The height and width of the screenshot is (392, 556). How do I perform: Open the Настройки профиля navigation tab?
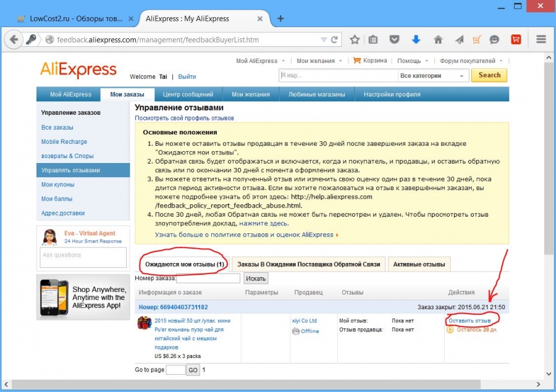pyautogui.click(x=392, y=94)
